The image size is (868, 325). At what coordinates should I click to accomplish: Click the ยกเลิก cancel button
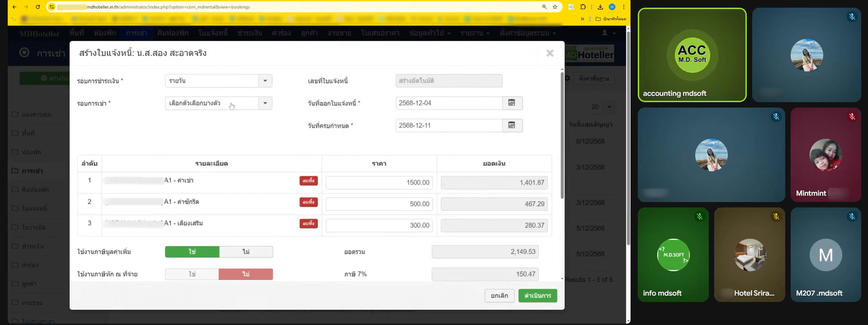click(499, 296)
